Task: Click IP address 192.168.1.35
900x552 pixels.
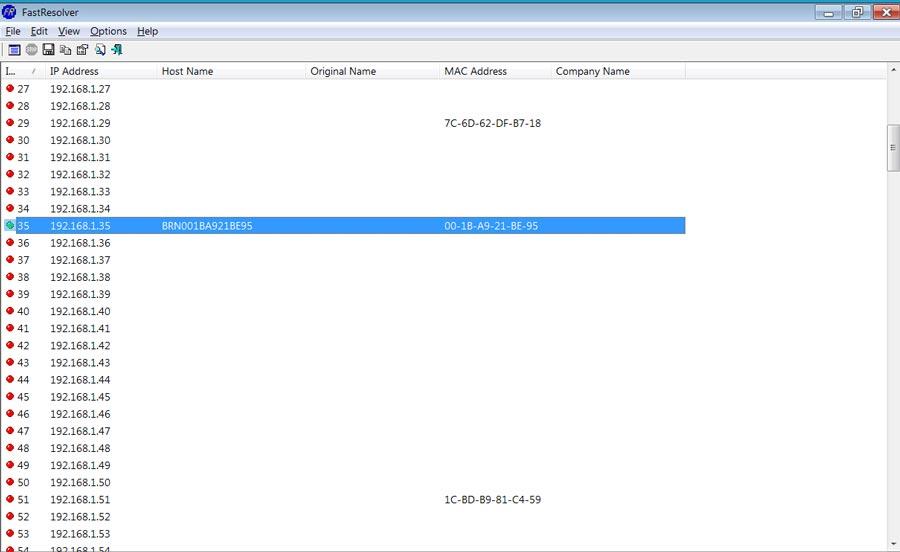Action: (80, 226)
